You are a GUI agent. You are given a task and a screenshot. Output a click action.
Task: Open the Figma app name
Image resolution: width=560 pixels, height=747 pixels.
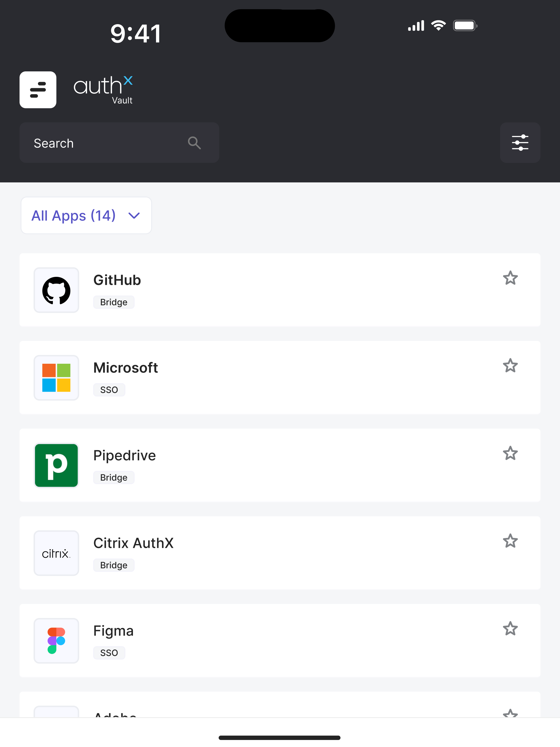(x=113, y=631)
